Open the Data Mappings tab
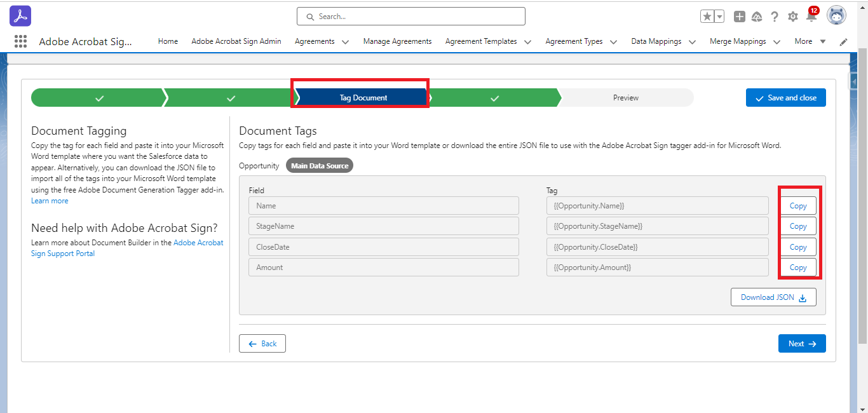Image resolution: width=868 pixels, height=413 pixels. tap(656, 41)
